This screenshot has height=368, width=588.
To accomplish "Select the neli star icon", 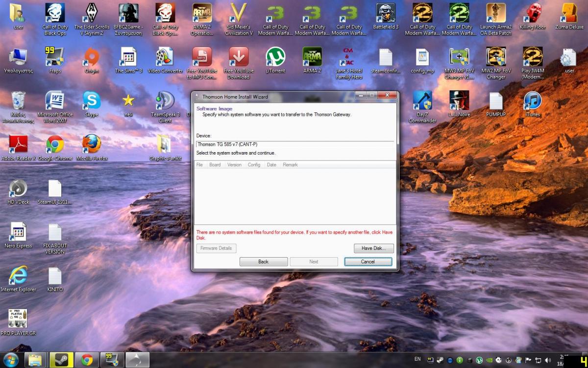I will click(x=128, y=104).
